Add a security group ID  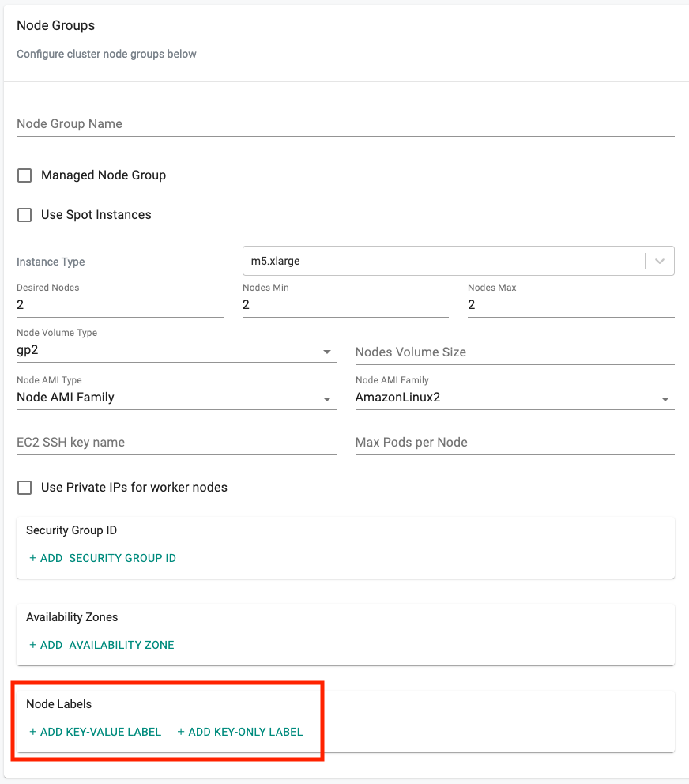103,558
